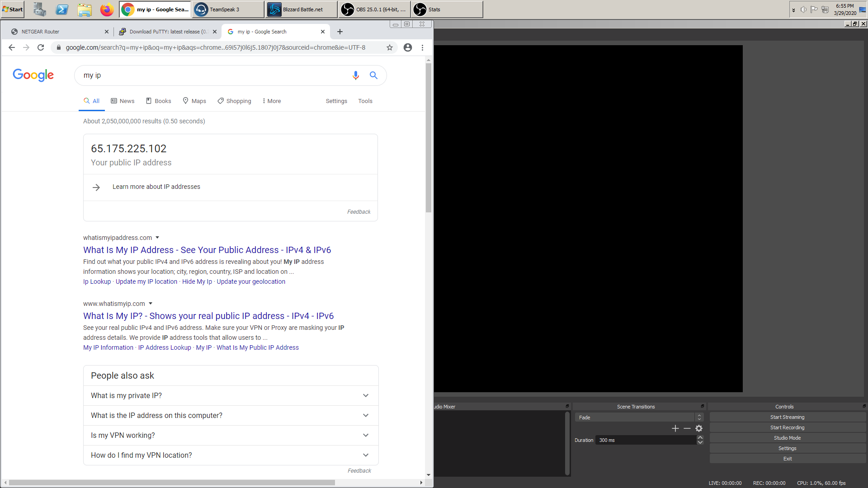The height and width of the screenshot is (488, 868).
Task: Open Chrome's three-dot menu
Action: click(422, 47)
